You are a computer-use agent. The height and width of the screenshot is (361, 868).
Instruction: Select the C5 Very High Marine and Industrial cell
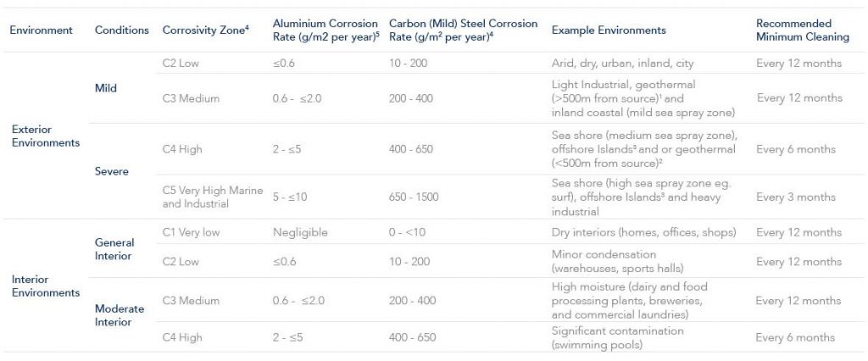click(x=213, y=197)
